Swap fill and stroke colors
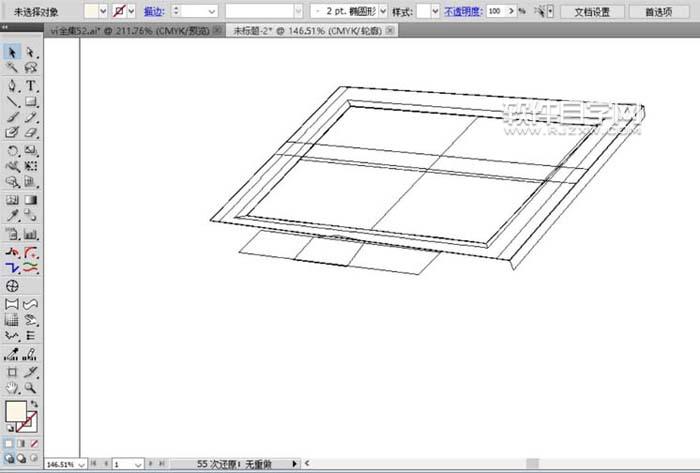This screenshot has height=473, width=700. tap(35, 402)
